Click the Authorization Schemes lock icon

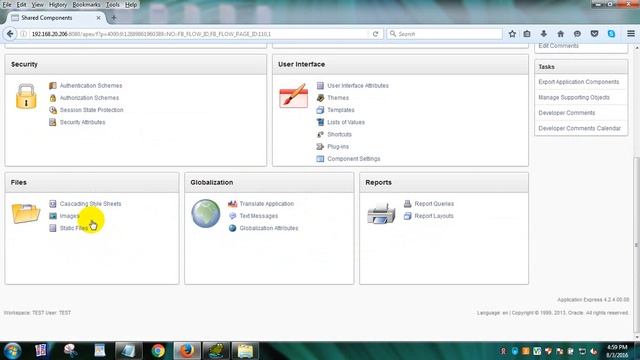(x=53, y=98)
